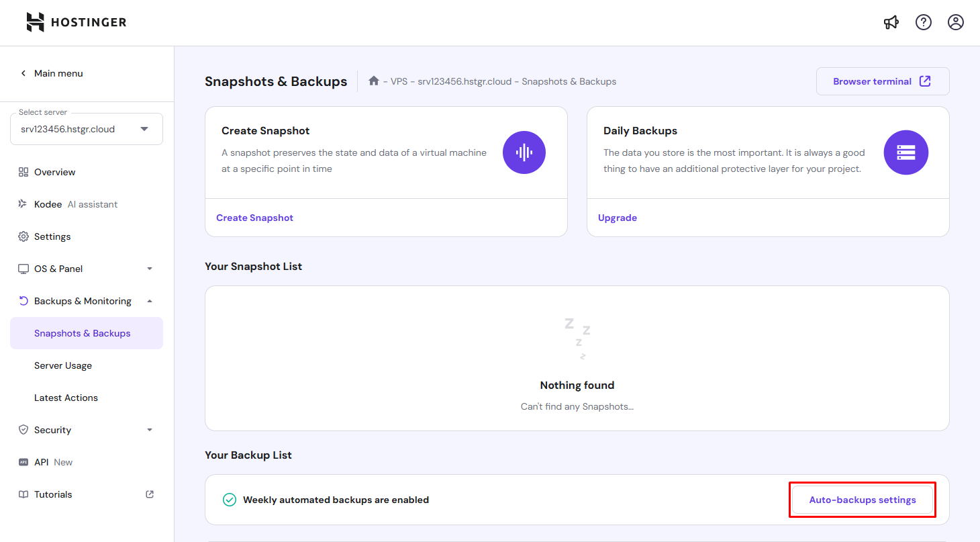Open the Browser terminal
Image resolution: width=980 pixels, height=542 pixels.
(883, 81)
